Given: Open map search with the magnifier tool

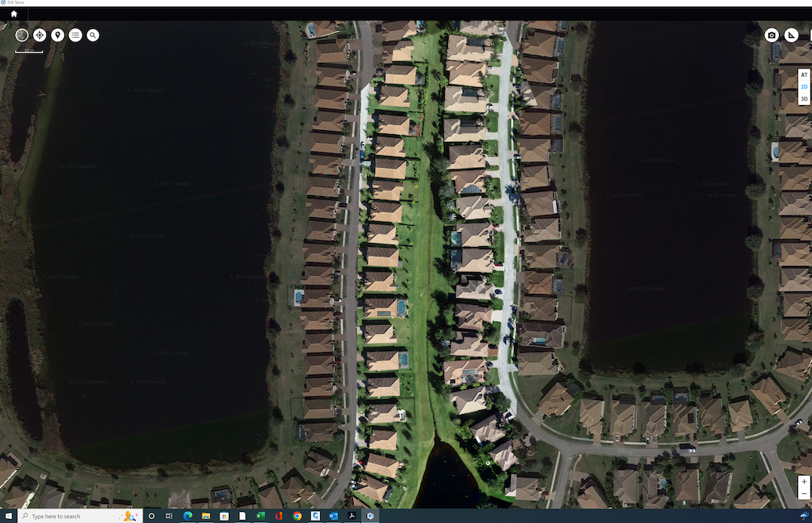Looking at the screenshot, I should 93,35.
